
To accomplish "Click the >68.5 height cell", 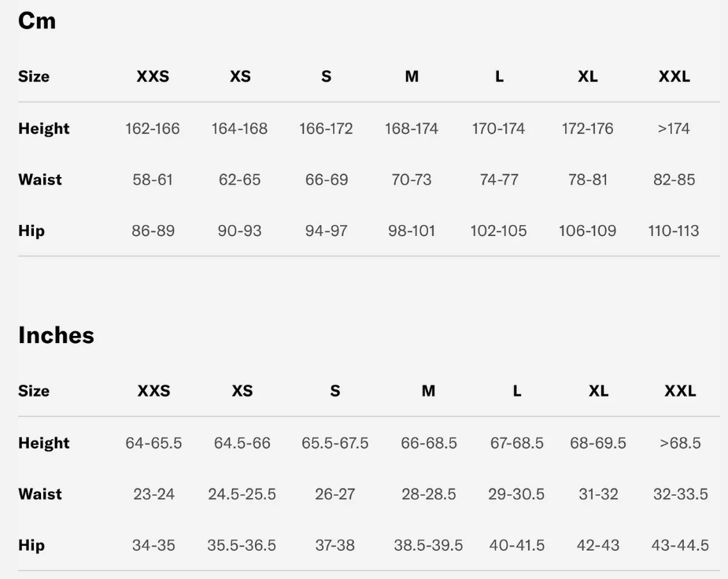I will (x=680, y=443).
